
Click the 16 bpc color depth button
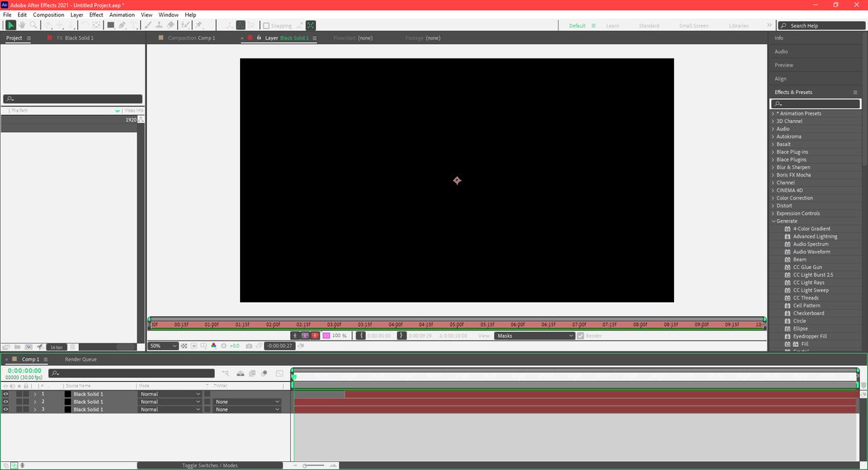coord(56,347)
